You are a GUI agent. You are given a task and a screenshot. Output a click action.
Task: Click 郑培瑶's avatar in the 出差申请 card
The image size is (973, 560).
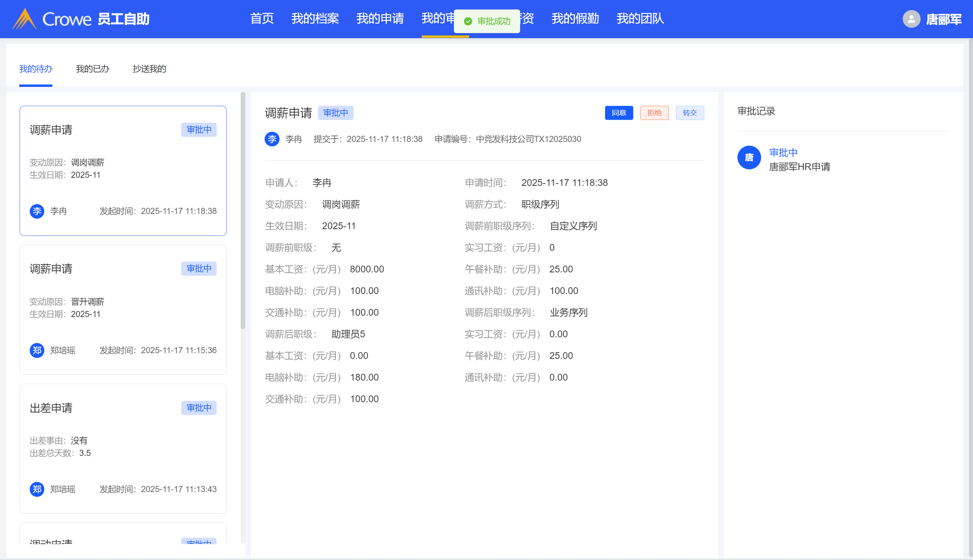37,489
